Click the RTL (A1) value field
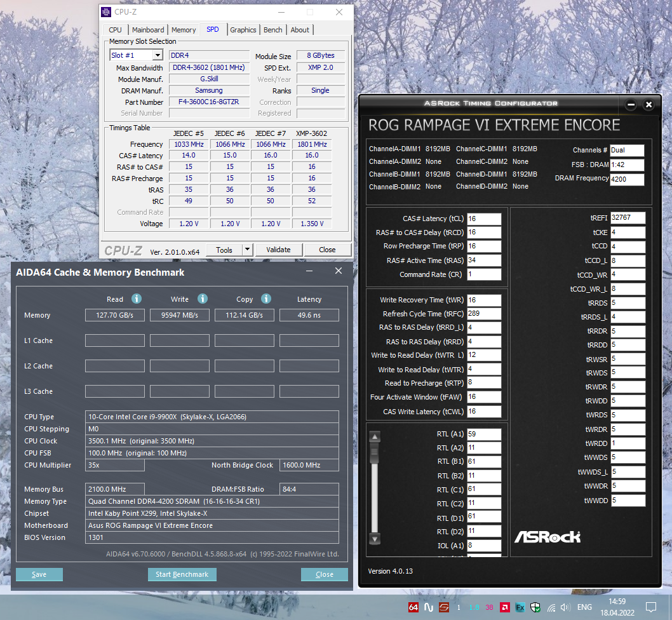The width and height of the screenshot is (672, 620). click(x=484, y=434)
